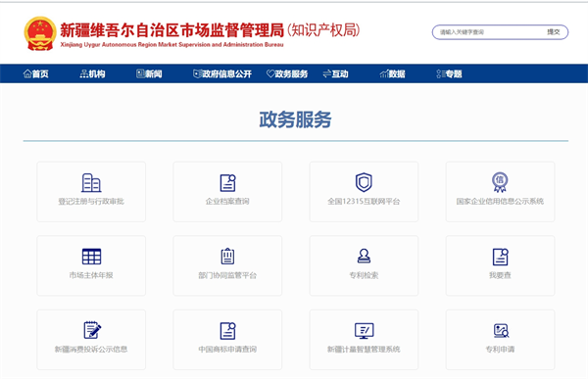Viewport: 588px width, 379px height.
Task: Click 中国商标申请查询 link text
Action: 227,349
